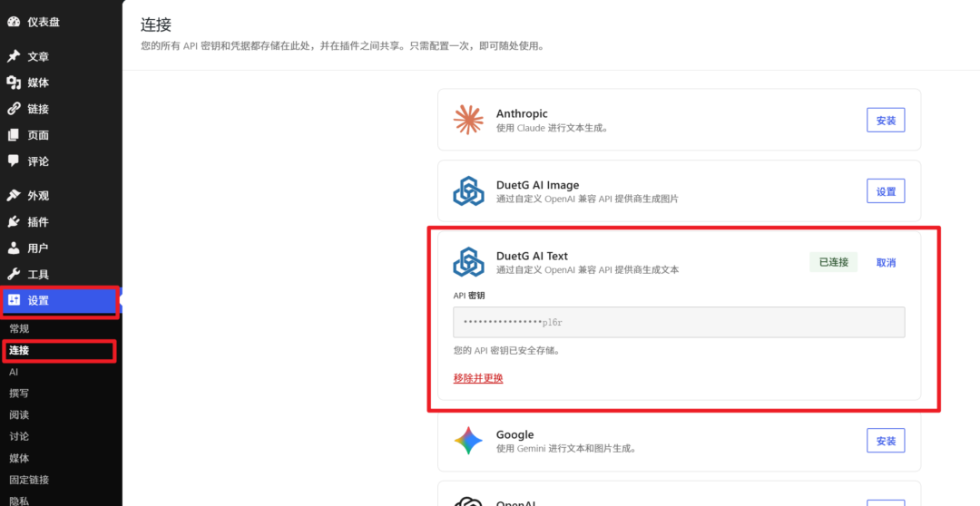
Task: Click the Anthropic starburst logo
Action: [468, 120]
